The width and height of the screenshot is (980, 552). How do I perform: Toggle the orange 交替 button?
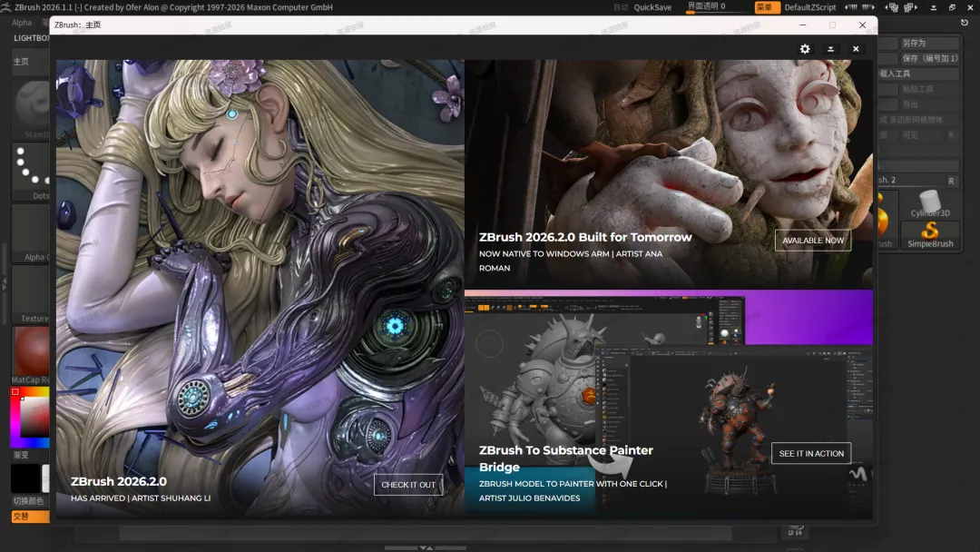[30, 517]
